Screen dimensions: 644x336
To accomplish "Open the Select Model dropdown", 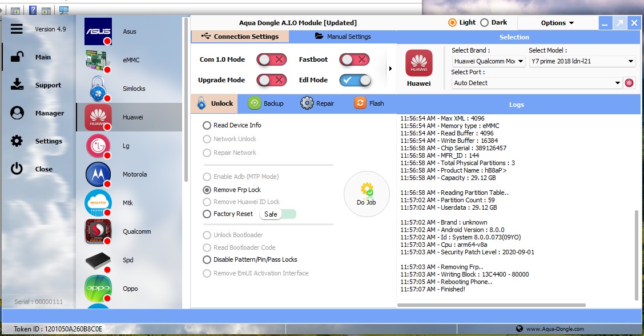I will (582, 61).
